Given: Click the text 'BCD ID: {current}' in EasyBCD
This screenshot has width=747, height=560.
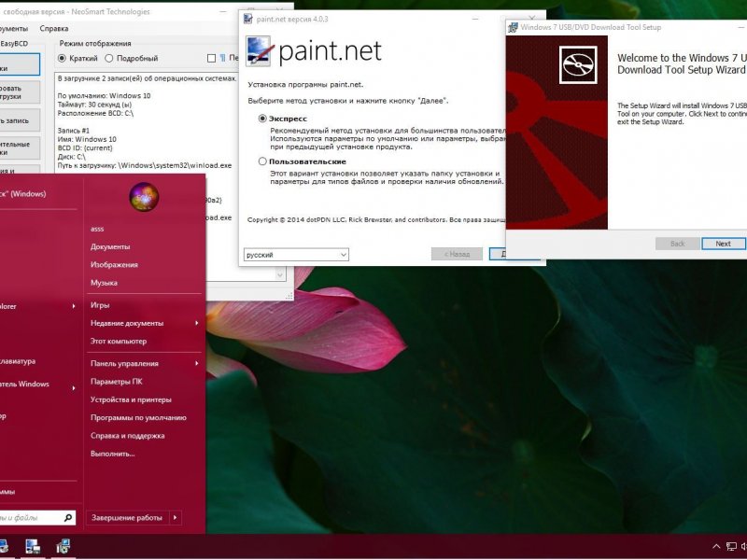Looking at the screenshot, I should click(x=85, y=147).
